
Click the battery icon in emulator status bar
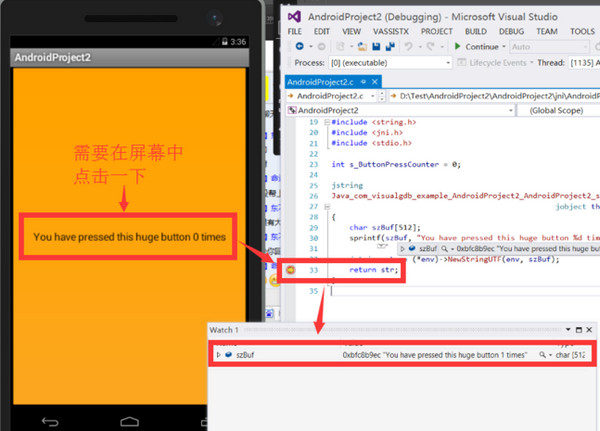(x=225, y=41)
